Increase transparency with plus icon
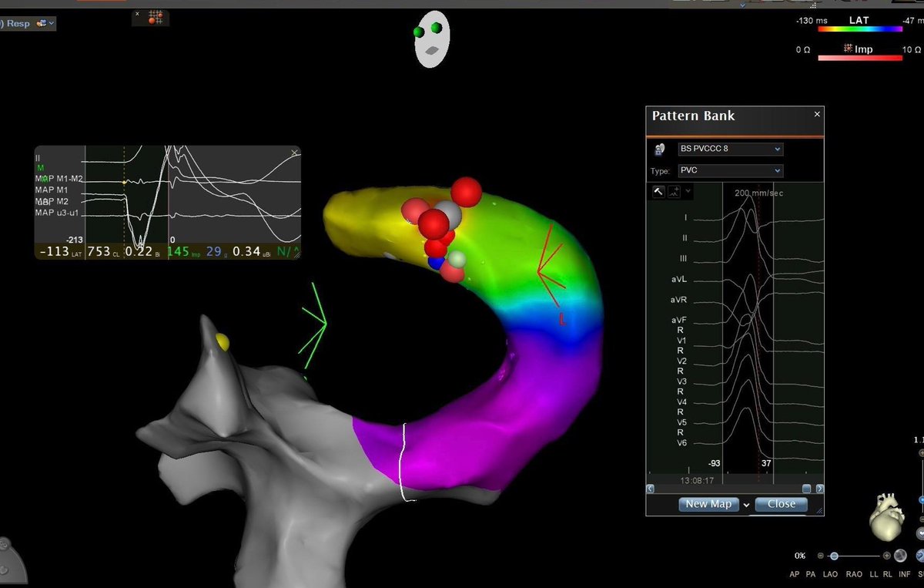The height and width of the screenshot is (588, 924). tap(886, 556)
